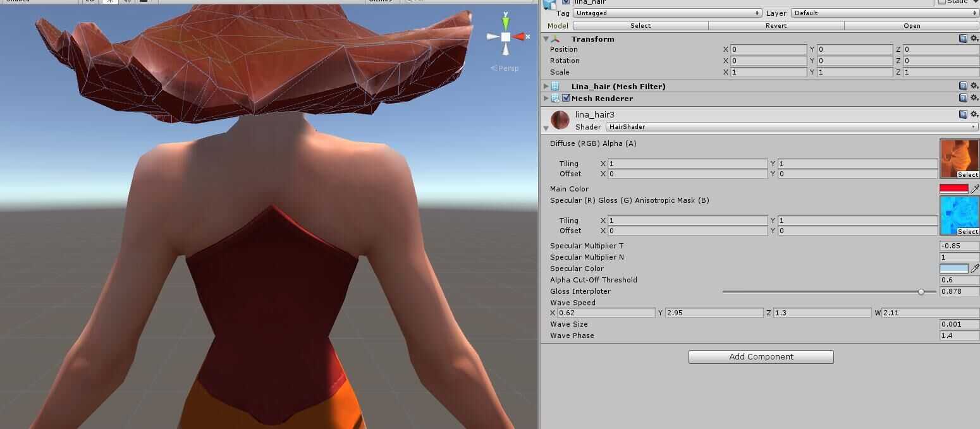The width and height of the screenshot is (980, 429).
Task: Click the Diffuse Tiling X field
Action: [688, 164]
